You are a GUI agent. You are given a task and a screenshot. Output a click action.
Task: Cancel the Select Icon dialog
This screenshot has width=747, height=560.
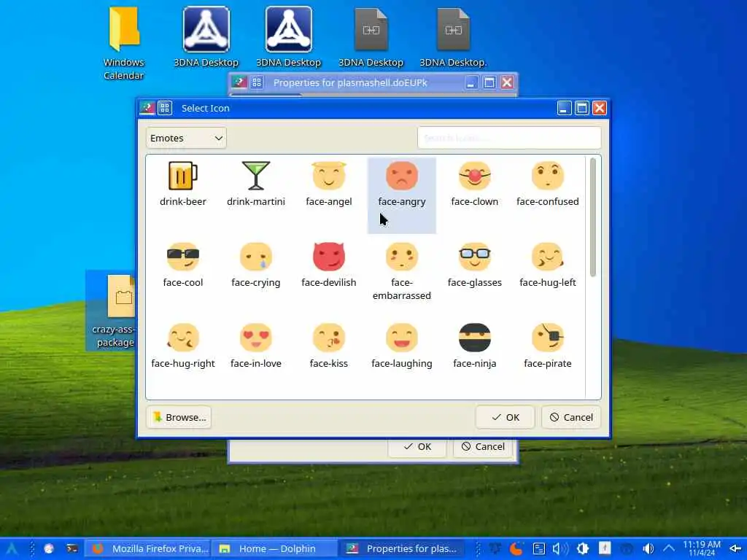pos(570,417)
